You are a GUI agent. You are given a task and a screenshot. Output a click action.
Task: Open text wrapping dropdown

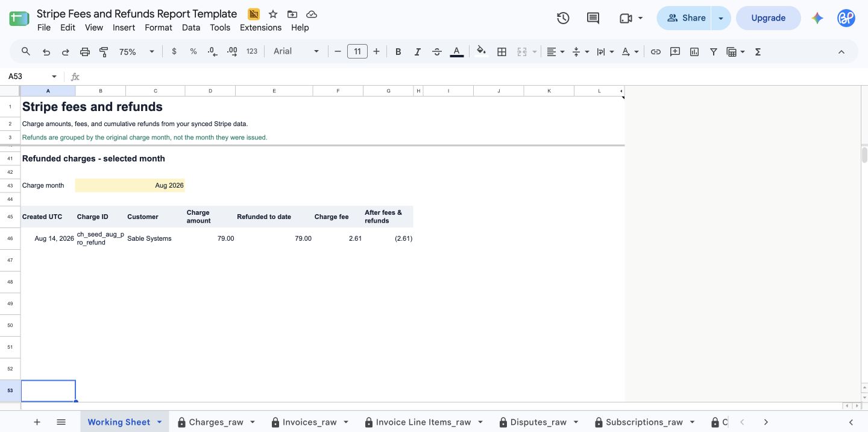point(605,52)
